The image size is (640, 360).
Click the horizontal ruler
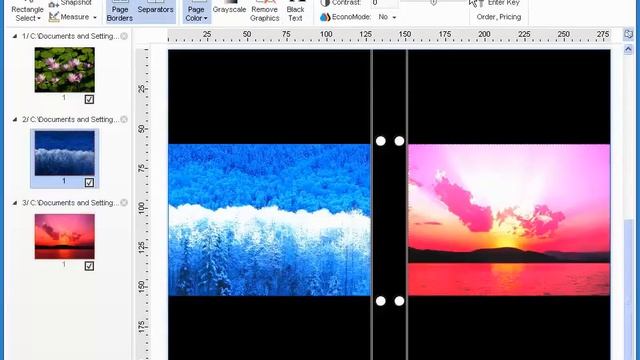pyautogui.click(x=389, y=36)
